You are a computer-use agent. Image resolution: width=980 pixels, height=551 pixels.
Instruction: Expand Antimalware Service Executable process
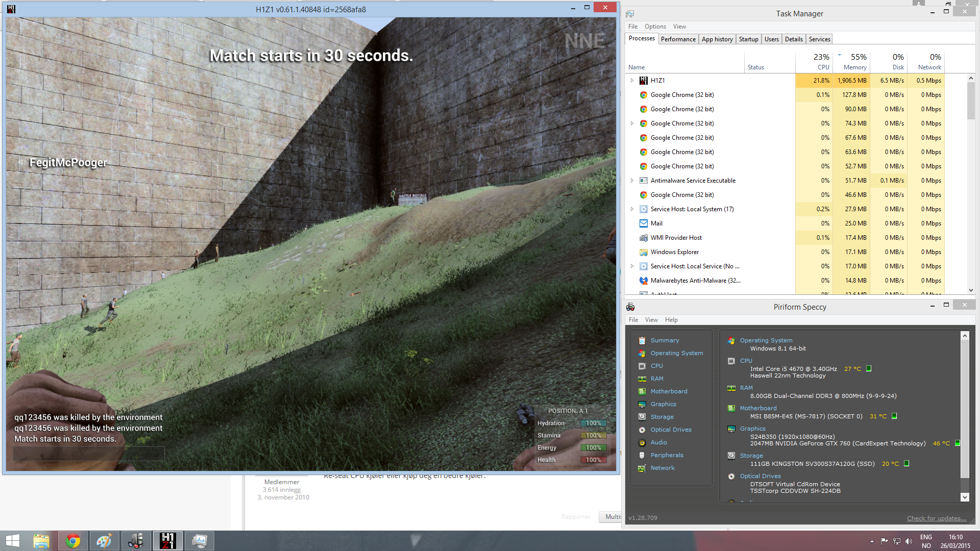pos(632,181)
